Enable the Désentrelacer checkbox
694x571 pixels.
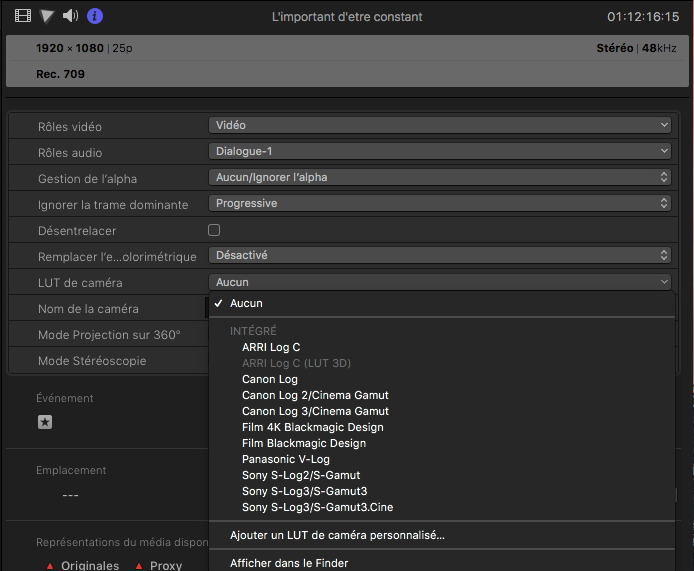(214, 230)
